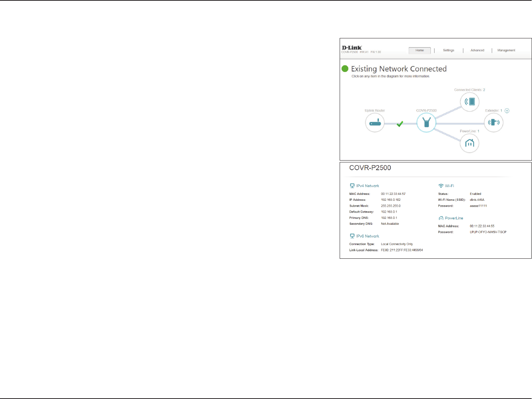
Task: Click the COVR-P2500 details panel heading
Action: (x=370, y=168)
